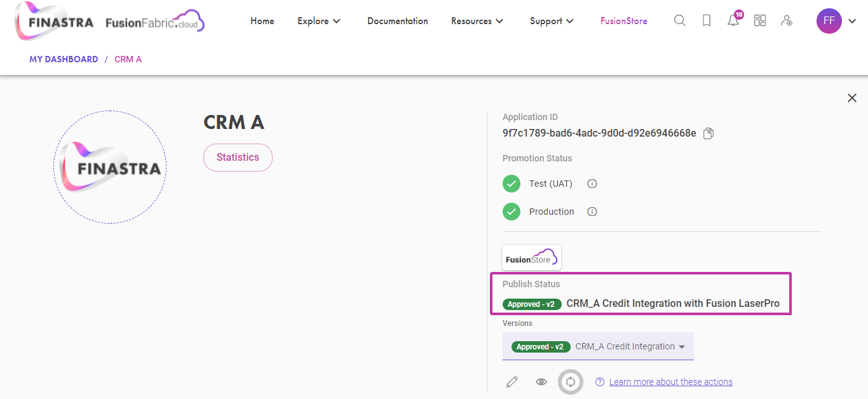Viewport: 868px width, 399px height.
Task: Go to Home in navigation
Action: click(262, 21)
